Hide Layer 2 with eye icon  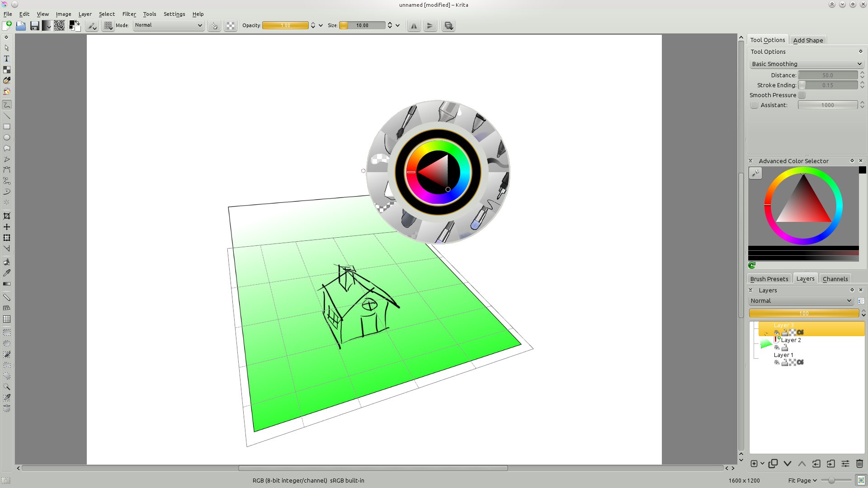point(777,347)
